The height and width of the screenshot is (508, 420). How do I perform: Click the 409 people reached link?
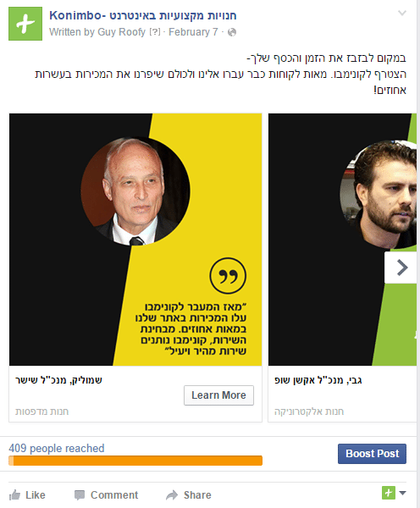[x=57, y=448]
